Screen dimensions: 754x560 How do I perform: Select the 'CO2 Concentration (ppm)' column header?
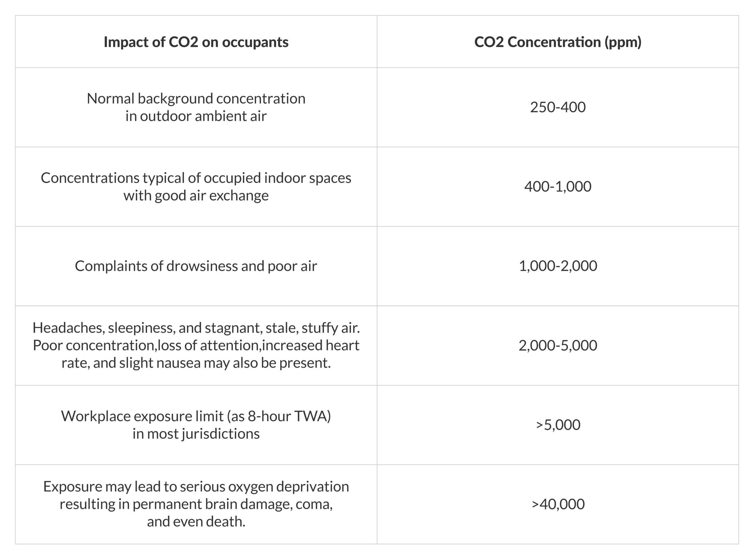click(x=558, y=42)
